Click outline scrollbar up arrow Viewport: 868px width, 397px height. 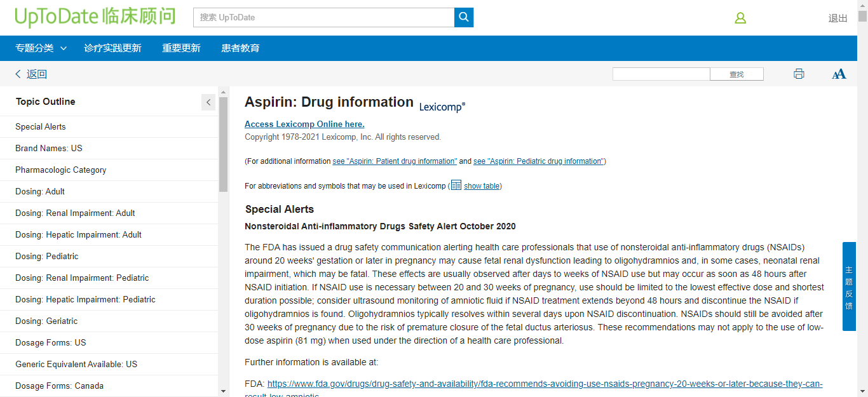[223, 91]
